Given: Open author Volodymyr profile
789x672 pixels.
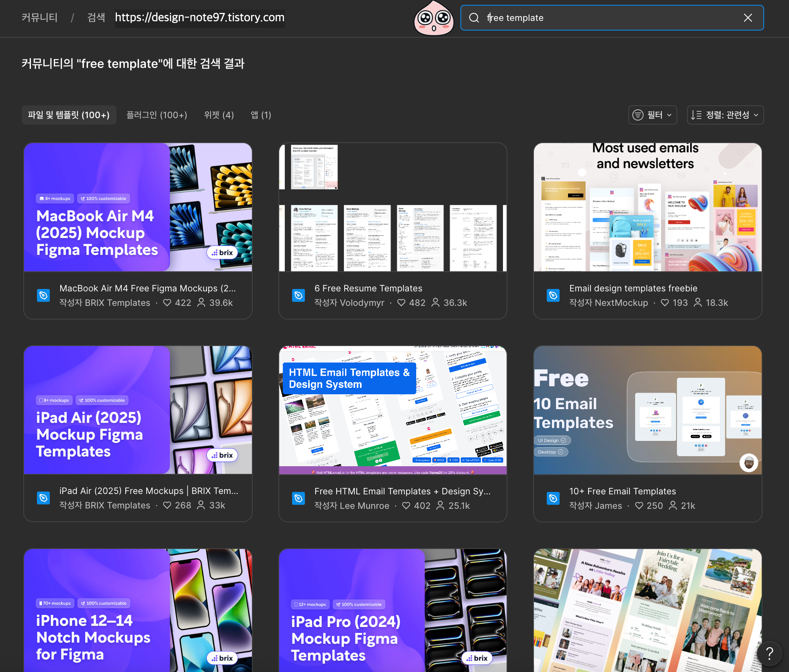Looking at the screenshot, I should [x=362, y=303].
